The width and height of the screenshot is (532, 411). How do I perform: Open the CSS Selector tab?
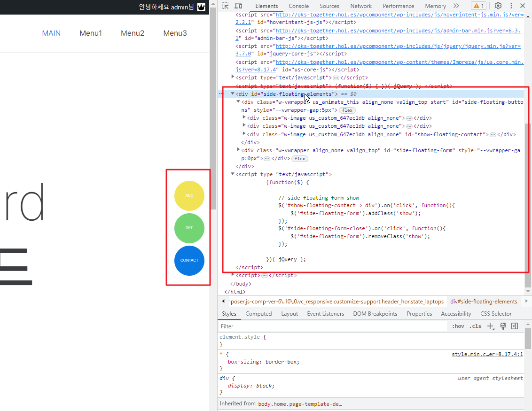coord(496,314)
